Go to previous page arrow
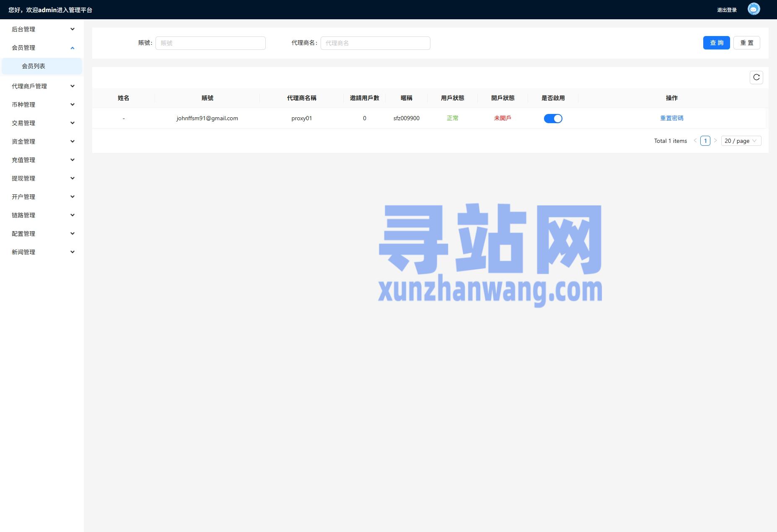 (695, 141)
